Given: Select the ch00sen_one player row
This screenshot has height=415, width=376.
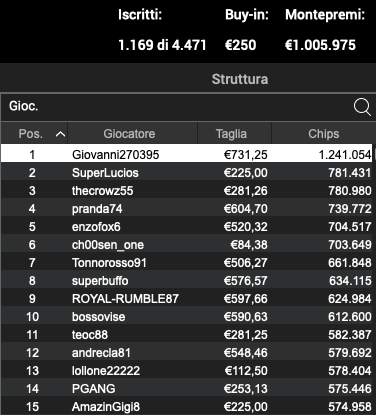Looking at the screenshot, I should pyautogui.click(x=187, y=244).
